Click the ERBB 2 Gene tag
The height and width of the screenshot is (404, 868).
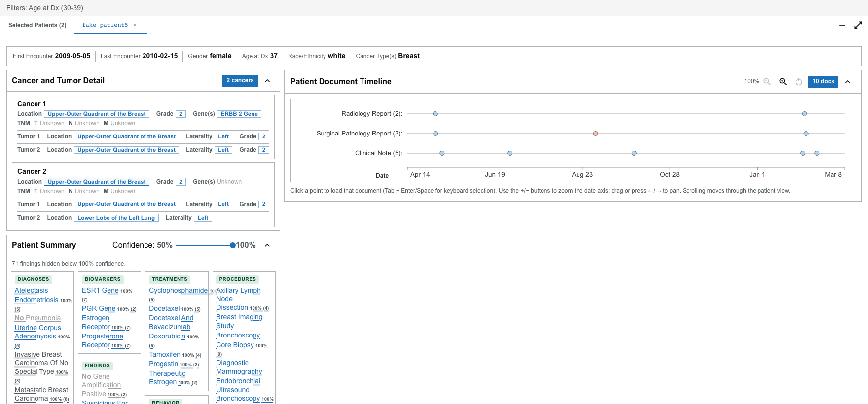click(239, 114)
